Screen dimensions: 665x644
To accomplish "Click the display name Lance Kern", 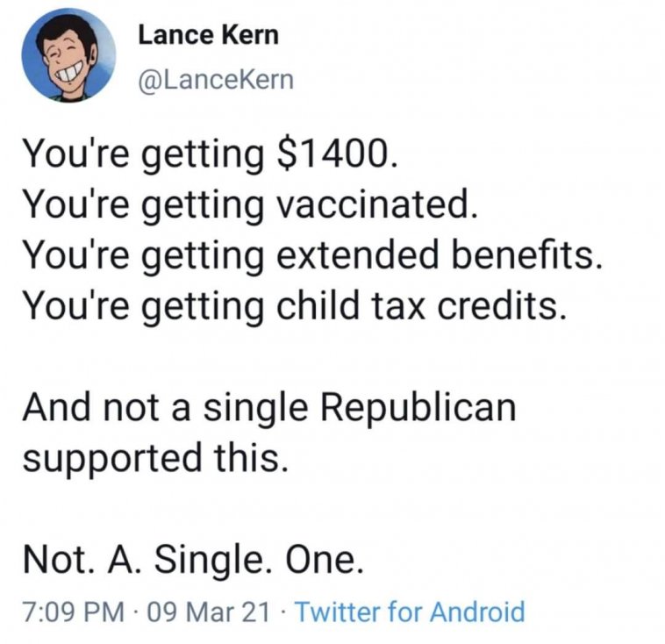I will (x=208, y=36).
